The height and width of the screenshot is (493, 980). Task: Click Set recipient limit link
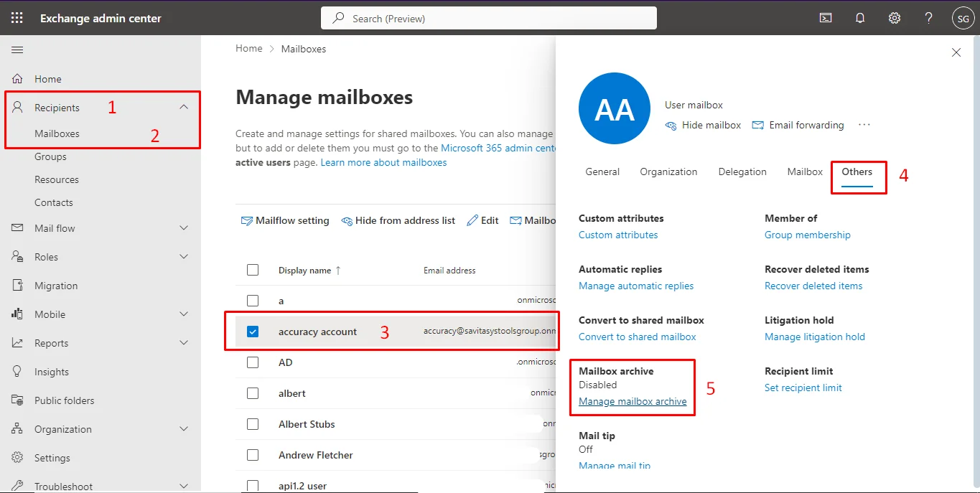click(803, 388)
